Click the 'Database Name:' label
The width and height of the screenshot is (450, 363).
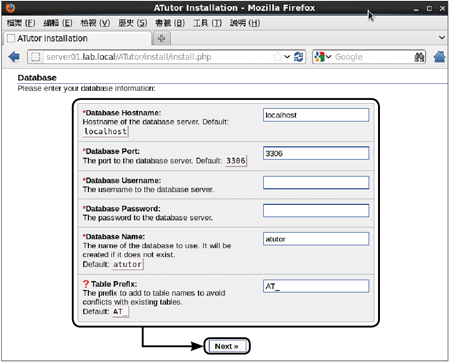tap(114, 237)
